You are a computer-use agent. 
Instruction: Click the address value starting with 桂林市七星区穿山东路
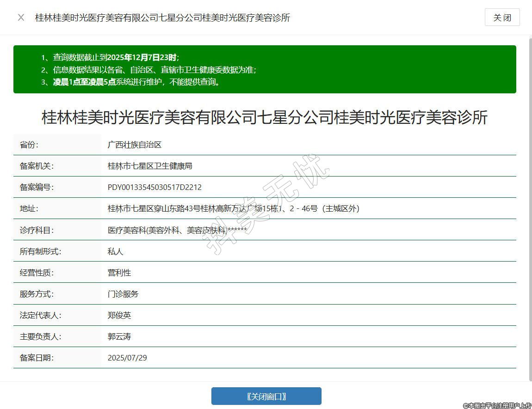pos(233,208)
